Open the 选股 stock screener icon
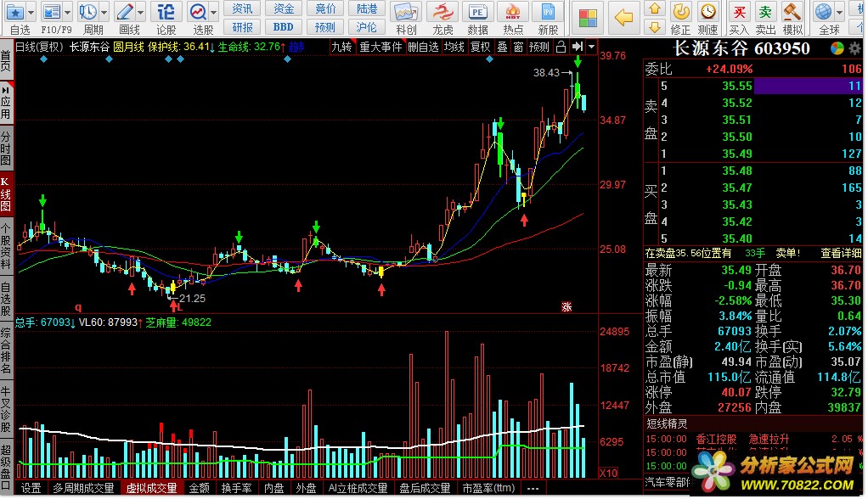Viewport: 868px width, 499px height. [198, 12]
